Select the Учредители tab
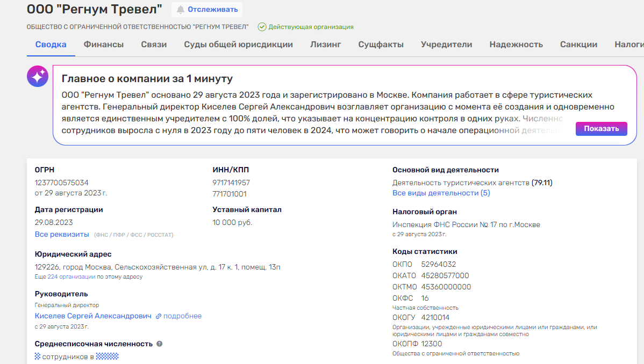 [x=446, y=45]
